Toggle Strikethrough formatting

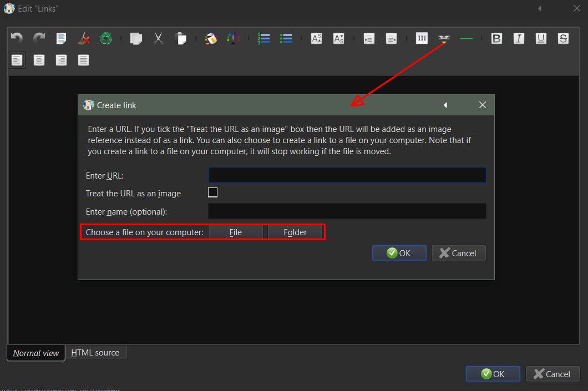tap(563, 38)
